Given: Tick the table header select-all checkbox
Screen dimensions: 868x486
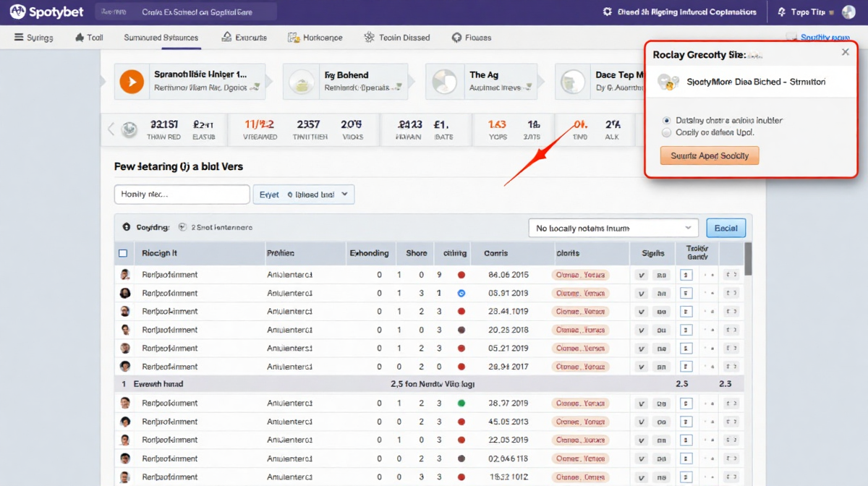Looking at the screenshot, I should 123,253.
